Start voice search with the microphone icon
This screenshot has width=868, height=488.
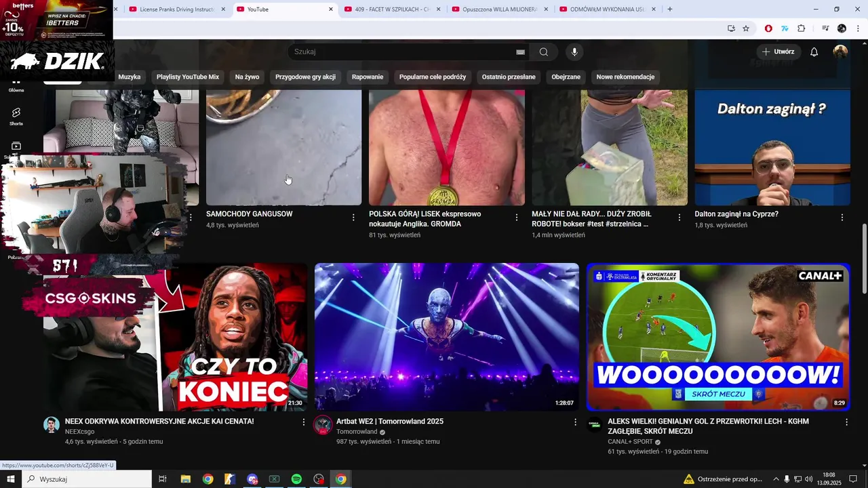[574, 52]
